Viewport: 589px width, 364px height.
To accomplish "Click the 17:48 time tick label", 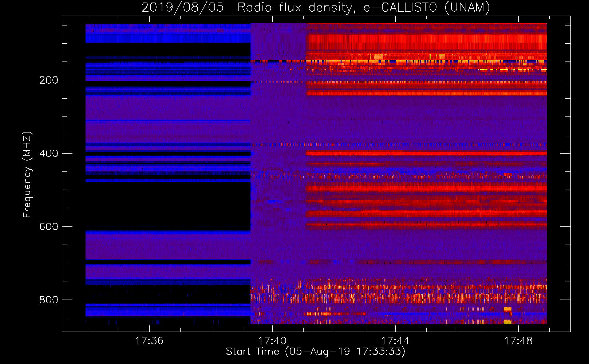I will (x=518, y=341).
